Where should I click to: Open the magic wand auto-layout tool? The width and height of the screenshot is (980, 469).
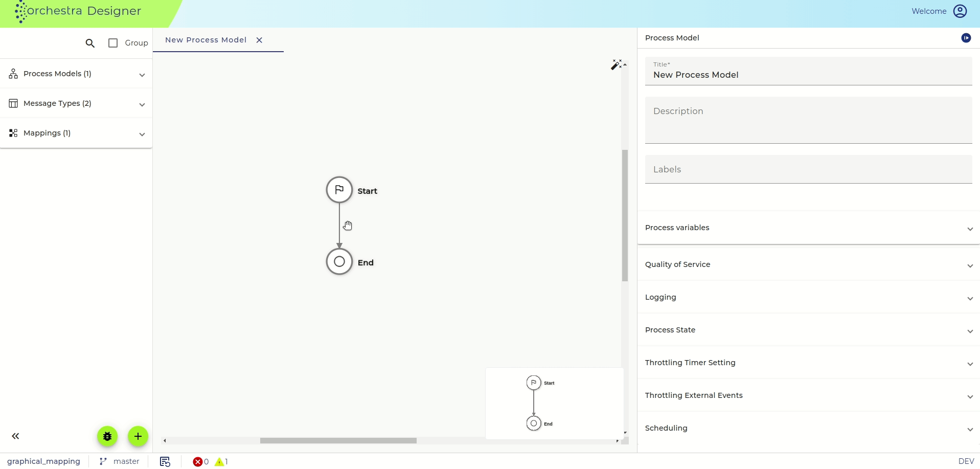point(617,64)
